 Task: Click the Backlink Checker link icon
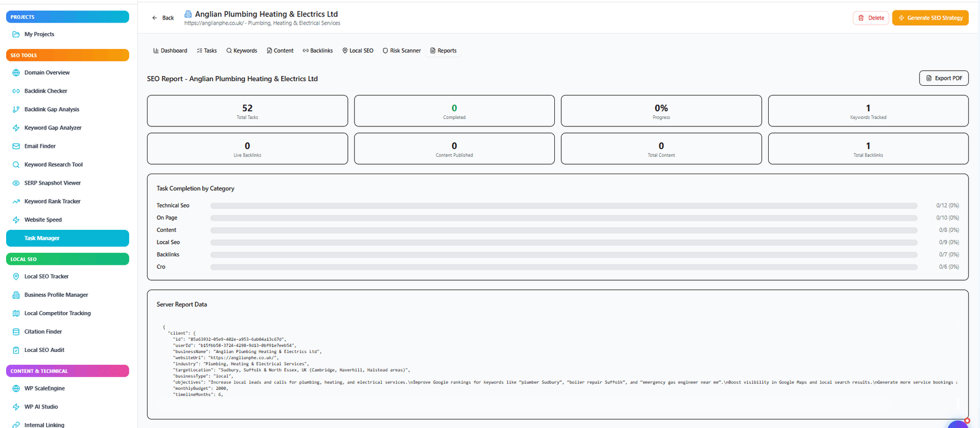16,91
